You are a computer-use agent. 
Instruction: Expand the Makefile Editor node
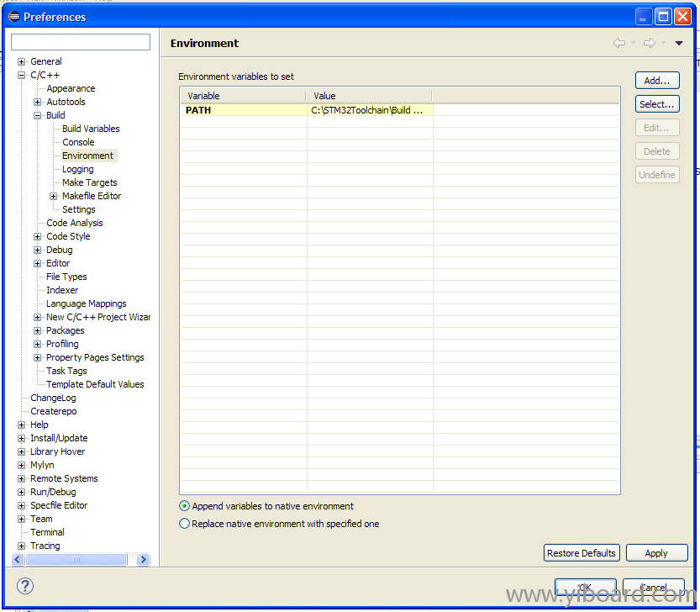(x=54, y=196)
